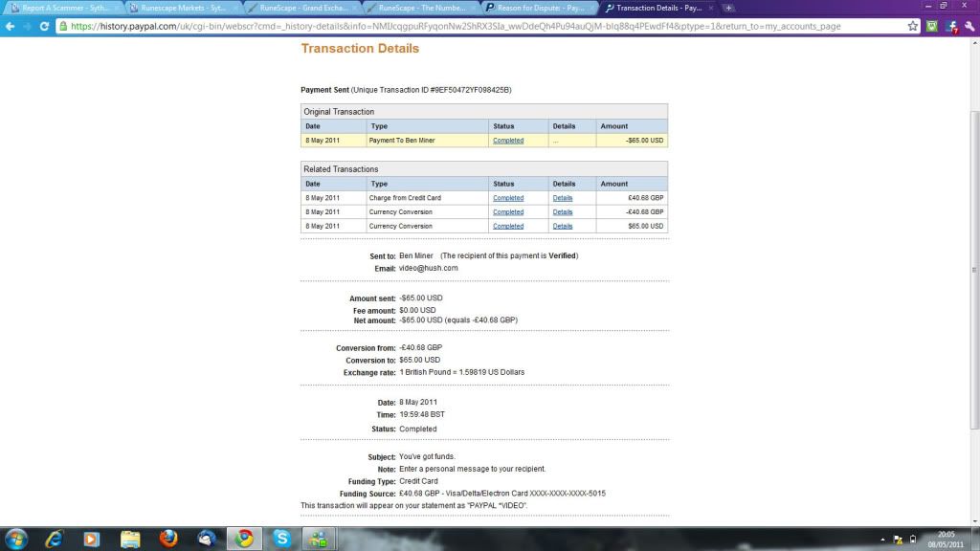The height and width of the screenshot is (551, 980).
Task: Switch to the Runescape Markets tab
Action: (x=183, y=8)
